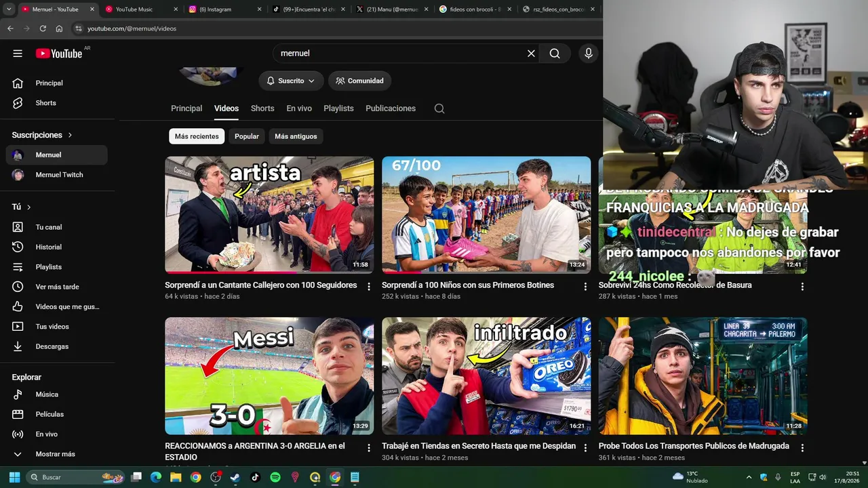Viewport: 868px width, 488px height.
Task: Click the browser address bar URL
Action: [x=132, y=28]
